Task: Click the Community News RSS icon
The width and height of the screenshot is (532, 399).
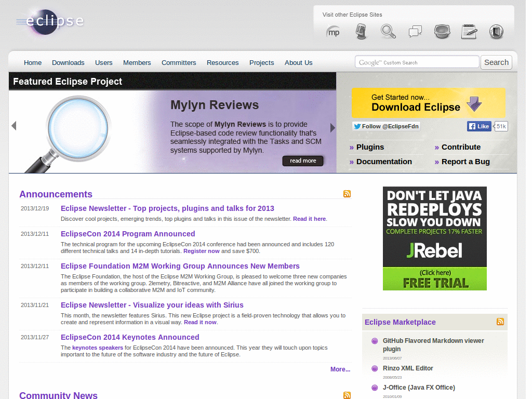Action: (347, 395)
